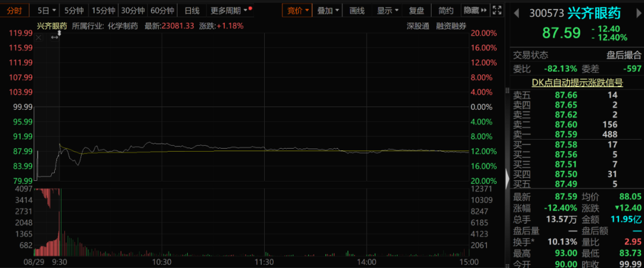Viewport: 644px width, 268px height.
Task: Click the 委比 value -82.13%
Action: click(x=560, y=69)
